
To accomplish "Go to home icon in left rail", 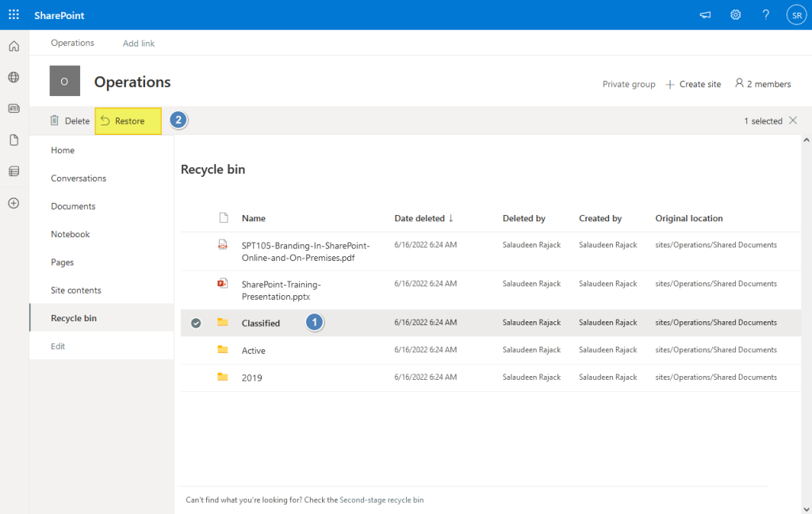I will coord(14,46).
